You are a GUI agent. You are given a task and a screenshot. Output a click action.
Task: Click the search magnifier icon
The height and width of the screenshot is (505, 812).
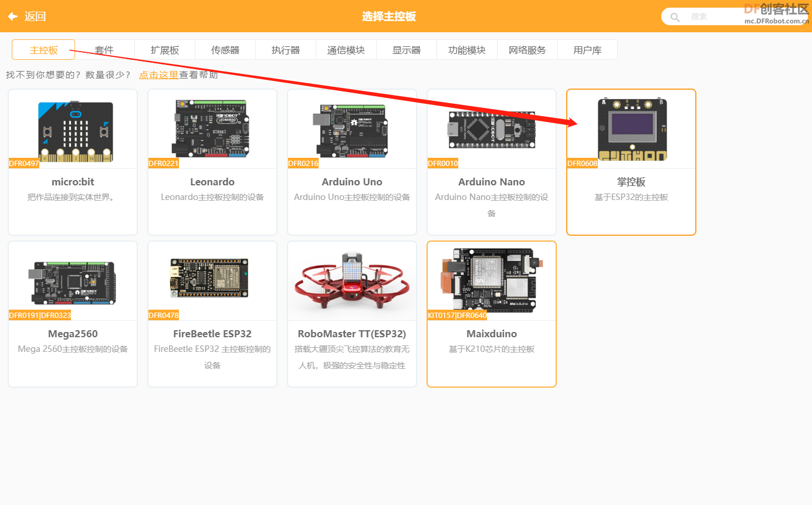tap(675, 17)
